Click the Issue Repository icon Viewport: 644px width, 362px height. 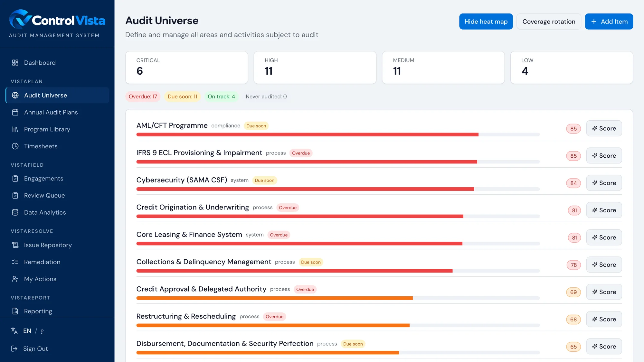point(15,245)
